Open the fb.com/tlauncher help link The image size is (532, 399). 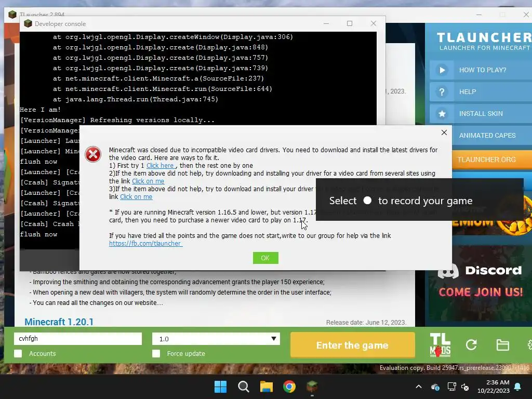(x=145, y=243)
